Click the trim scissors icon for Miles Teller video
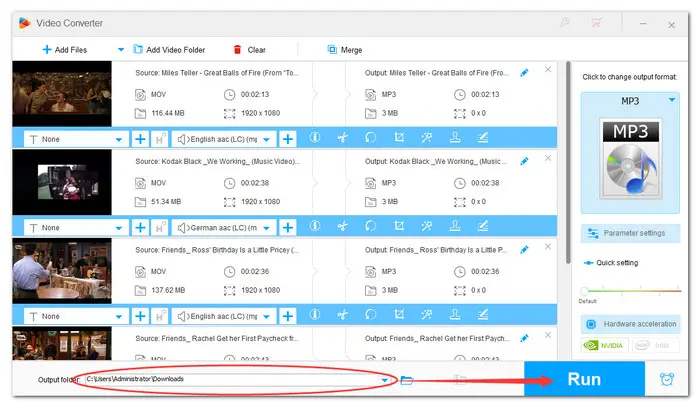700x407 pixels. (x=341, y=140)
